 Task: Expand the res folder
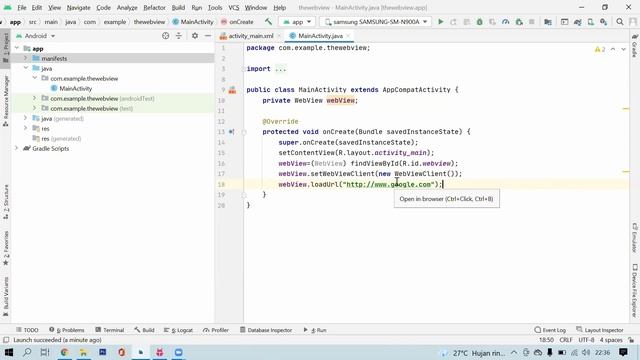pyautogui.click(x=26, y=128)
